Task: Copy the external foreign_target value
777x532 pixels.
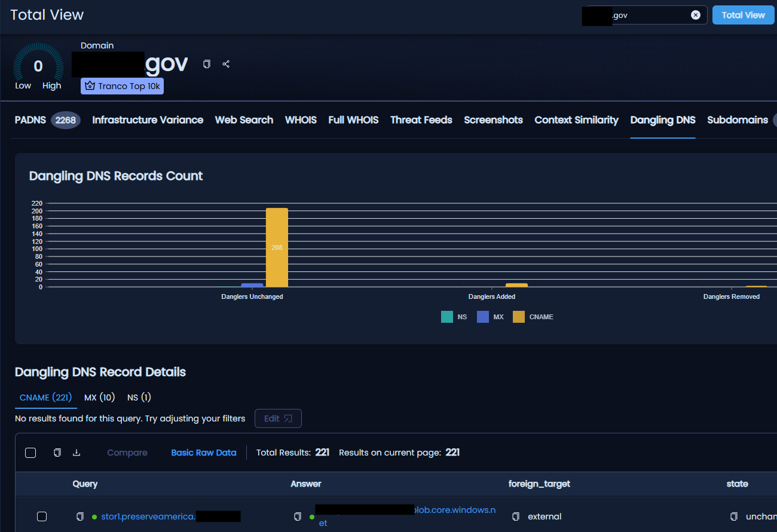Action: [x=516, y=516]
